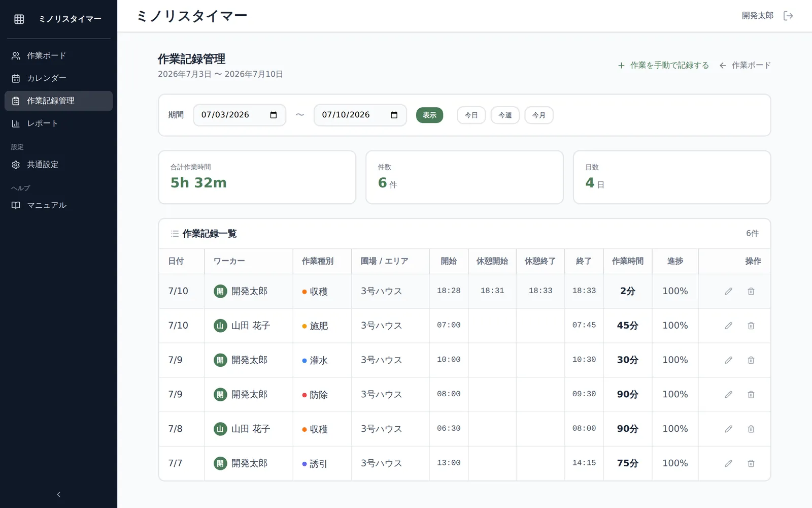Open 共通設定 in the sidebar
812x508 pixels.
[58, 165]
